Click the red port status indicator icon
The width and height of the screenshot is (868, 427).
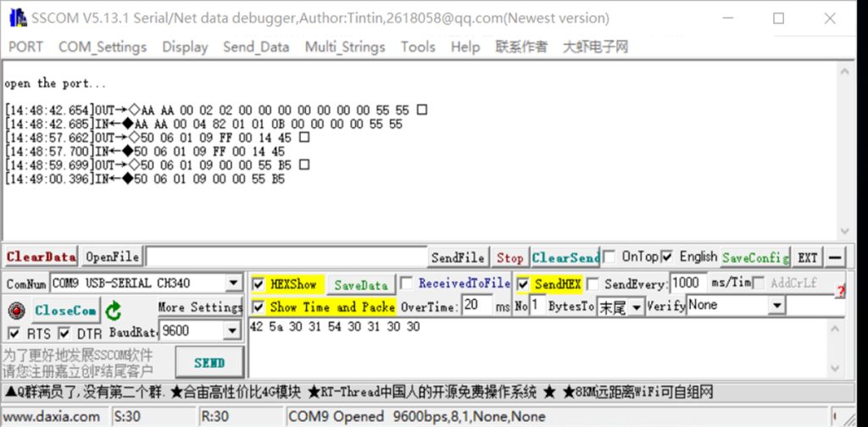[x=17, y=311]
